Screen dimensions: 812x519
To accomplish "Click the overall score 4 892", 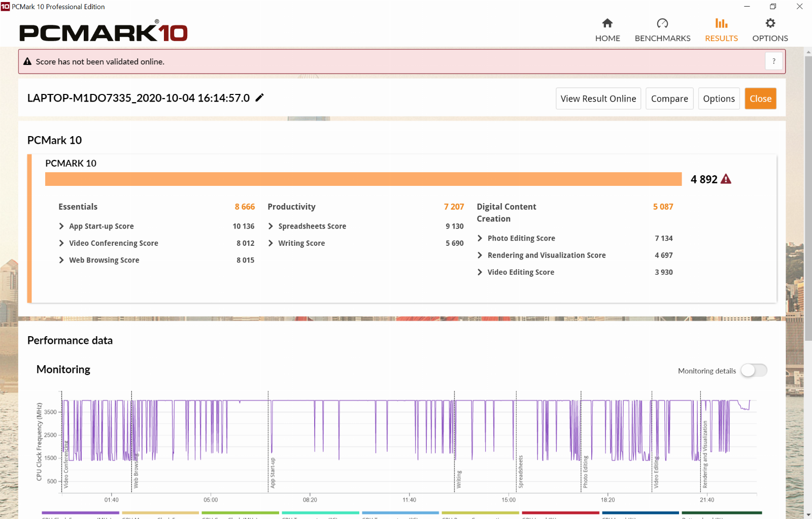I will (704, 179).
